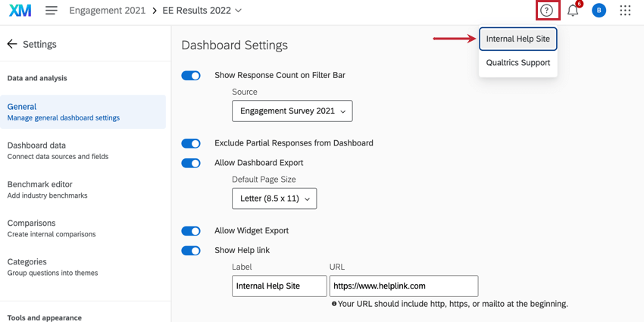
Task: Toggle the Show Help link switch
Action: (x=191, y=251)
